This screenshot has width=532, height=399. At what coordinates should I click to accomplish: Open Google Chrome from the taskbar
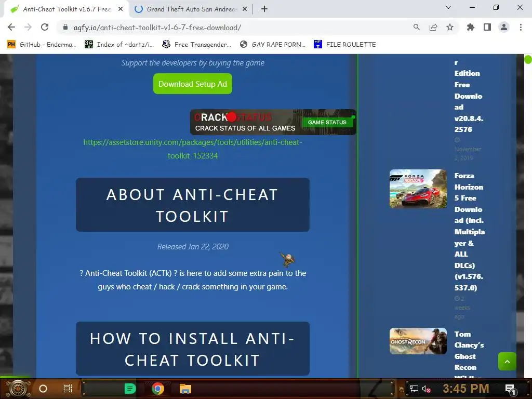[x=158, y=389]
